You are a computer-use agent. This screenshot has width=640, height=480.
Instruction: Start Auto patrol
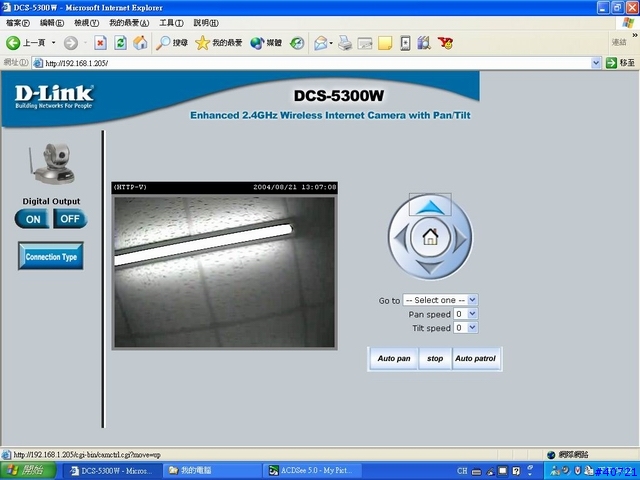click(476, 358)
